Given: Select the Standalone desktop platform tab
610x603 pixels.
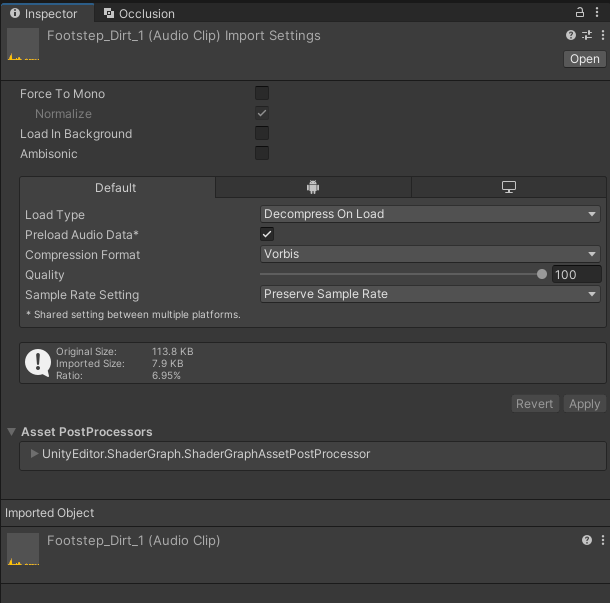Looking at the screenshot, I should [x=508, y=187].
